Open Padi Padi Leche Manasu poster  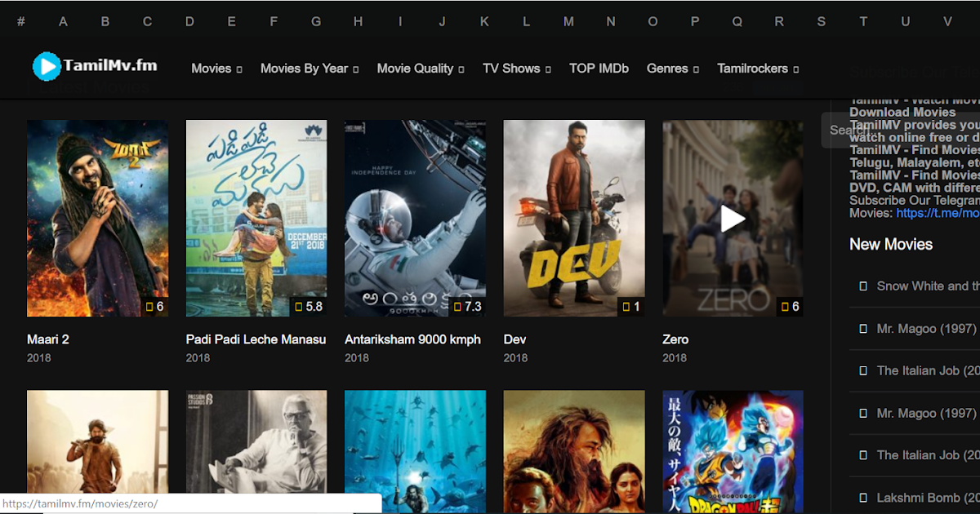point(256,218)
